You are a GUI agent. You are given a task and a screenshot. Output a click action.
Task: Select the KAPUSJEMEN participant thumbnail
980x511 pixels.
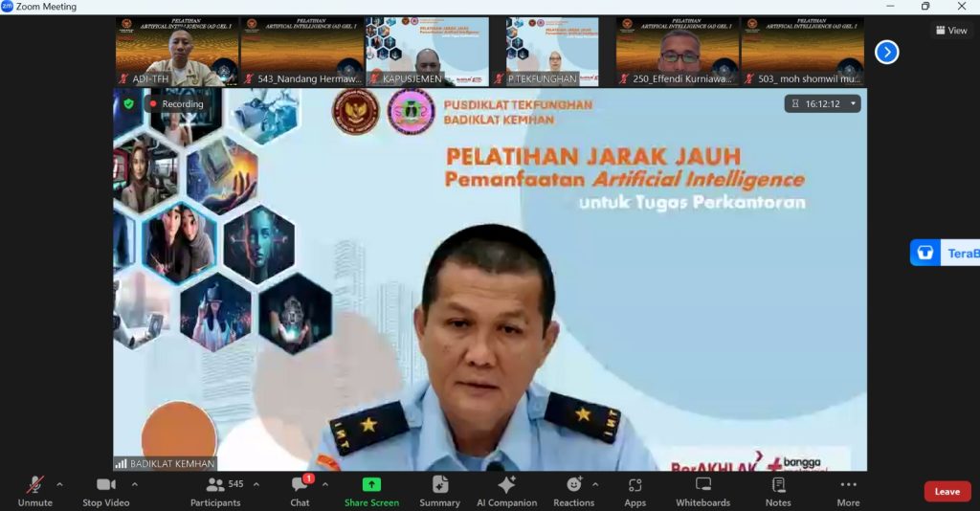(426, 52)
